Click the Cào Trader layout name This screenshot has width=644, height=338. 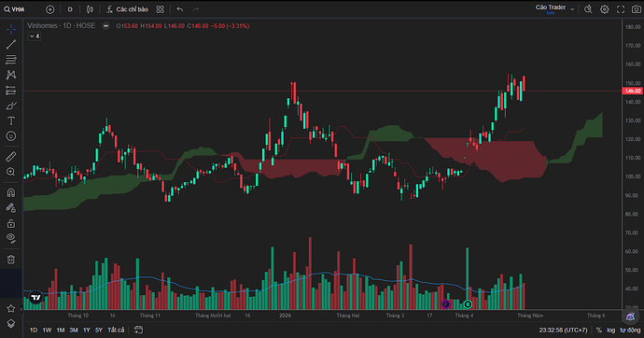[x=551, y=7]
